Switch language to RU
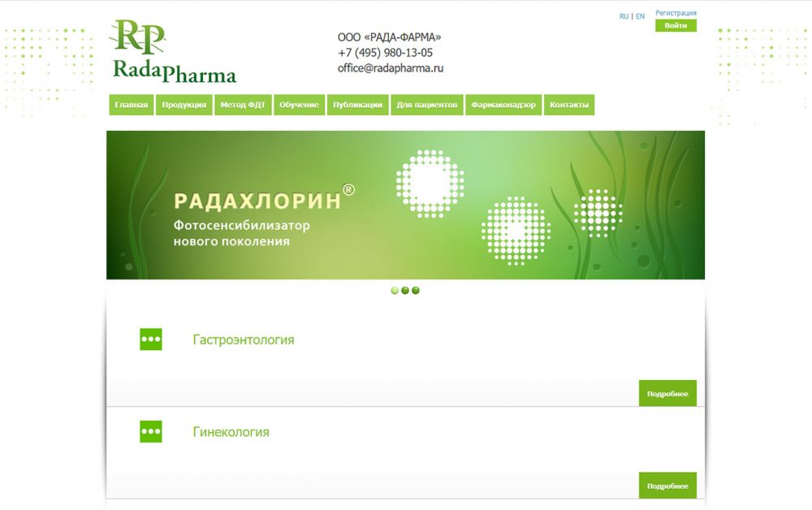 pyautogui.click(x=624, y=16)
